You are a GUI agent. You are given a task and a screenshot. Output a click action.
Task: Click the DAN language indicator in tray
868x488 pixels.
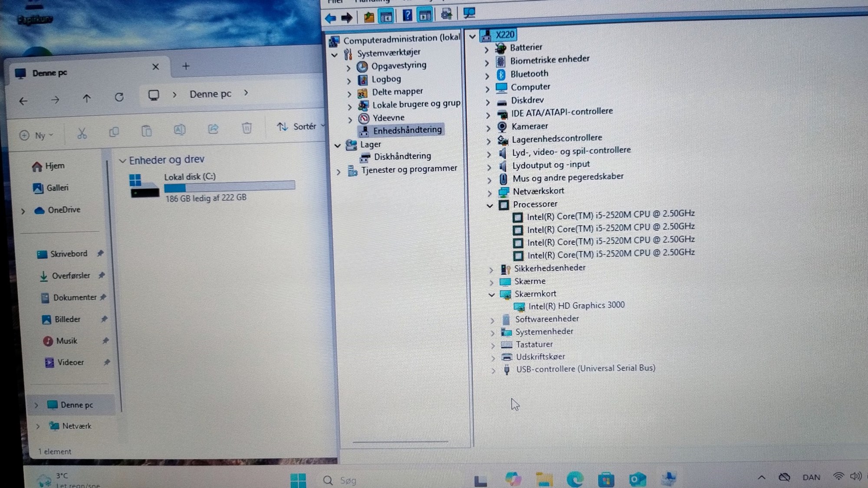pos(811,478)
